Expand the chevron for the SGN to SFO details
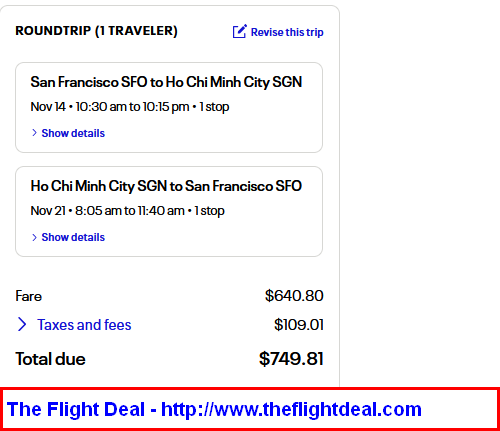The image size is (500, 431). tap(34, 237)
